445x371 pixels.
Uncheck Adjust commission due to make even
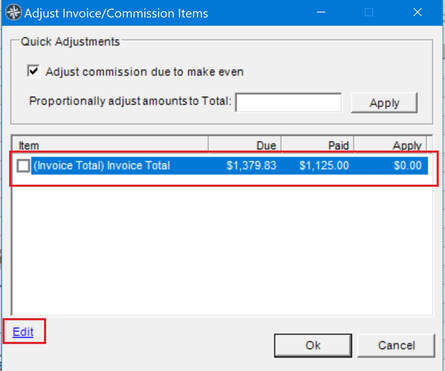pyautogui.click(x=33, y=71)
